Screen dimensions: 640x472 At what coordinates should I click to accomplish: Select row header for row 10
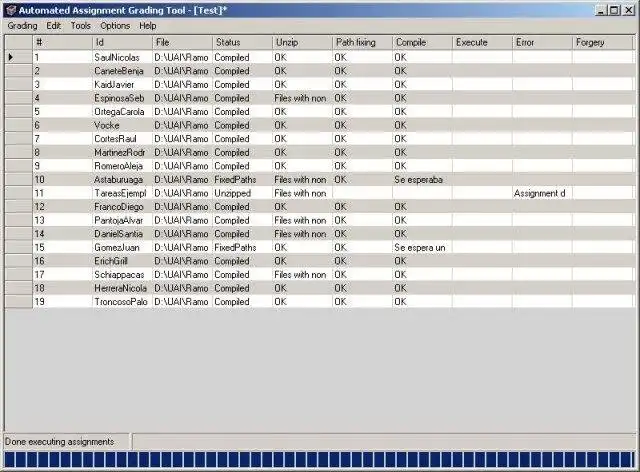click(x=19, y=179)
